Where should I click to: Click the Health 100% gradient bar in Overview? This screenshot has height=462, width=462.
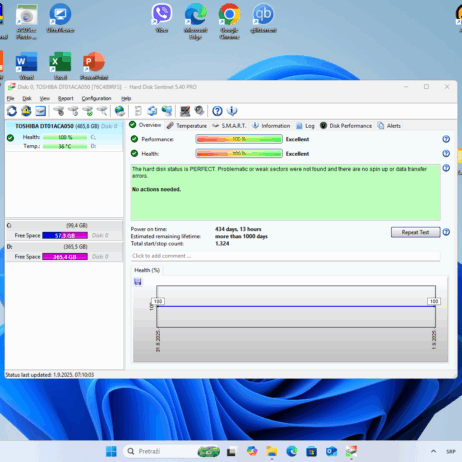(239, 153)
